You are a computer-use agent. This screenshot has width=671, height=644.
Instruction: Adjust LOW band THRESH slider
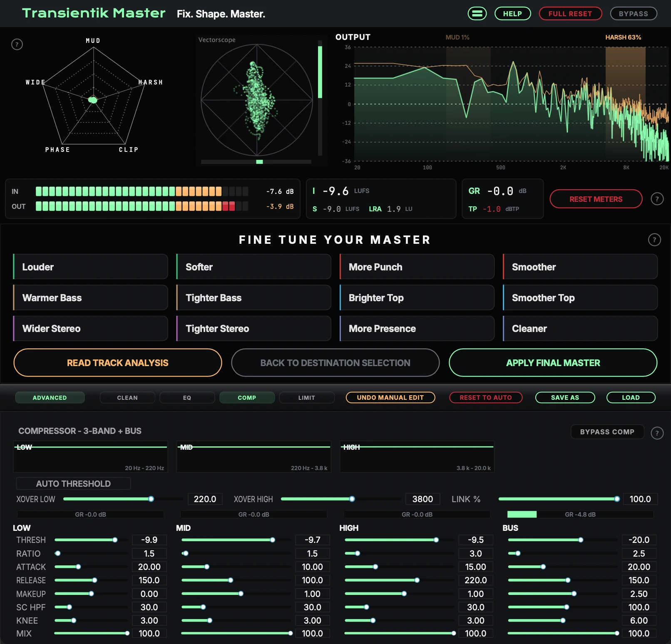(91, 540)
